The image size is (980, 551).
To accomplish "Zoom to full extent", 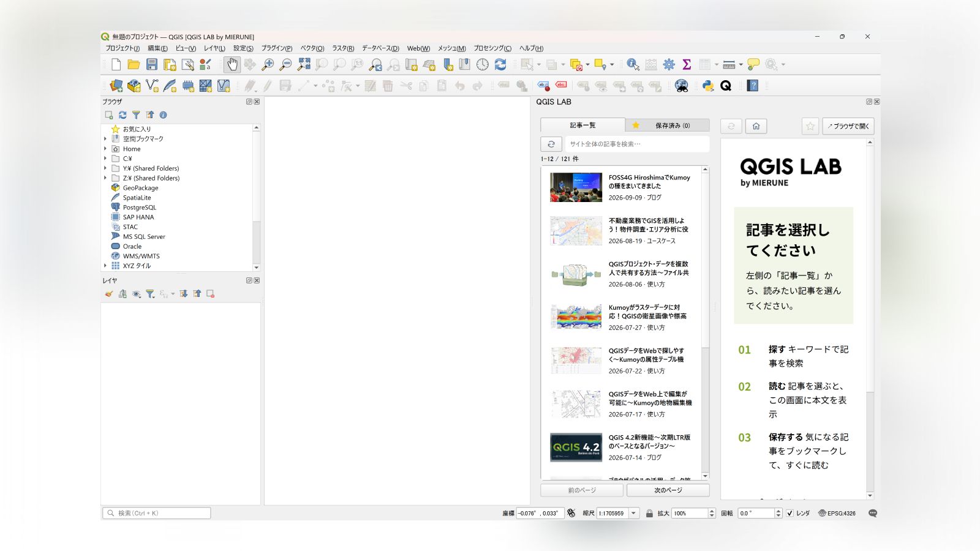I will pyautogui.click(x=304, y=64).
